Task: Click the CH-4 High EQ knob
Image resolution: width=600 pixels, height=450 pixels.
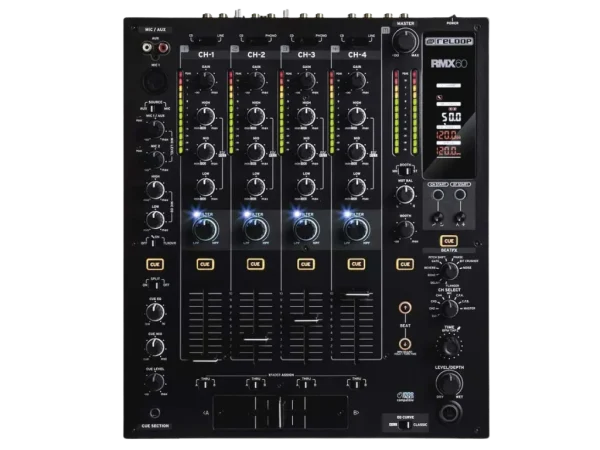Action: 357,116
